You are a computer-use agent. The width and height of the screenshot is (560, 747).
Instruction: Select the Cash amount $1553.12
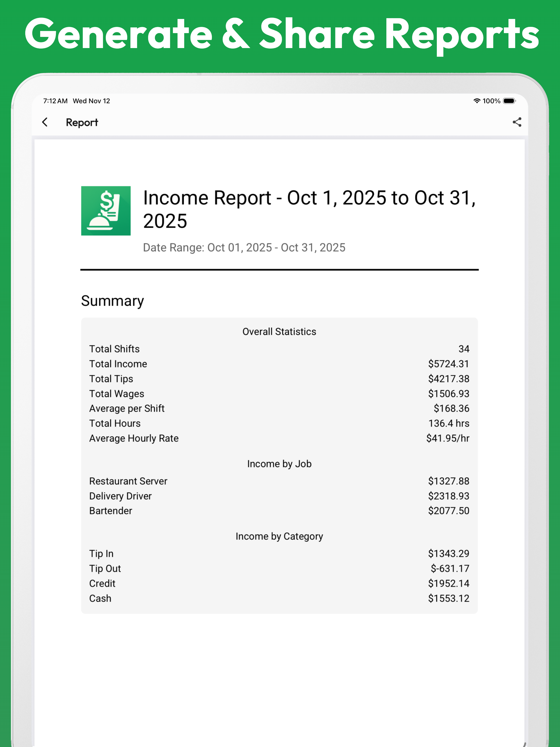pos(448,599)
